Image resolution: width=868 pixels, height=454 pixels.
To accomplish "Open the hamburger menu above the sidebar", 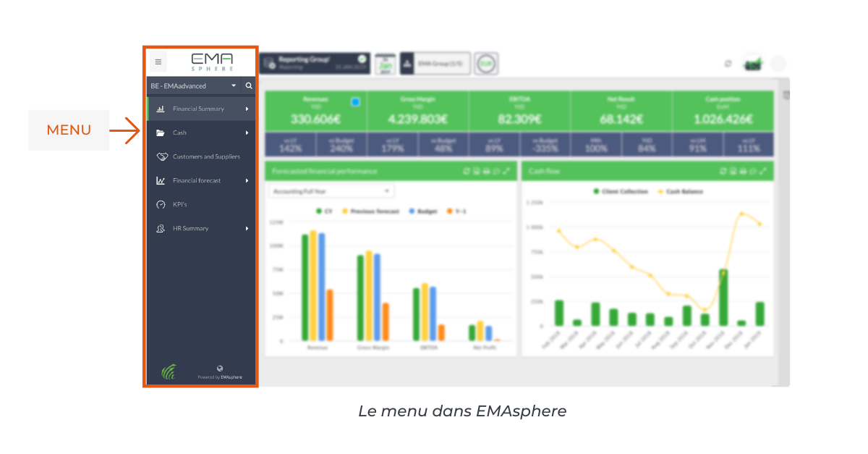I will [158, 62].
